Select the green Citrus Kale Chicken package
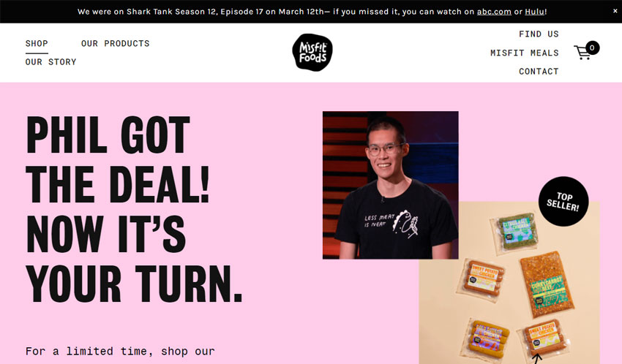 pos(514,233)
